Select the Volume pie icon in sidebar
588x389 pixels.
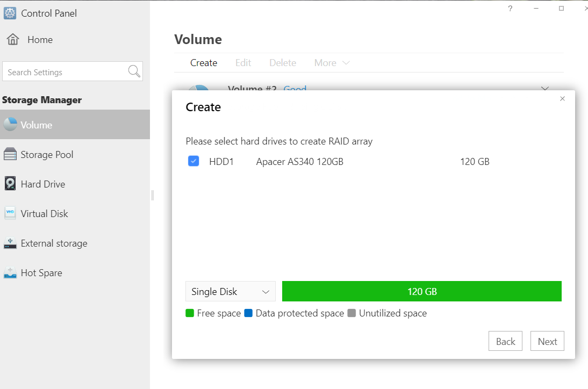click(10, 125)
